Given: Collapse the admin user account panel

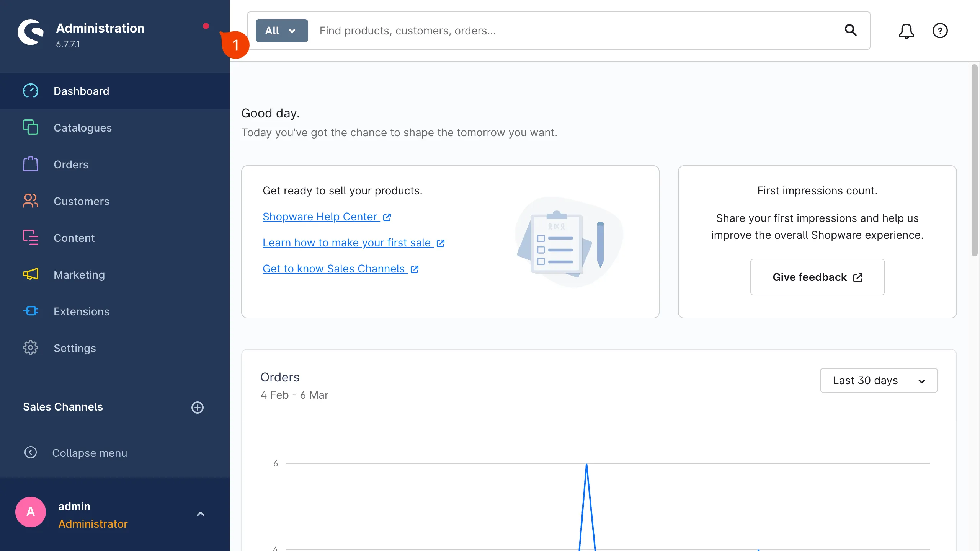Looking at the screenshot, I should (x=201, y=514).
